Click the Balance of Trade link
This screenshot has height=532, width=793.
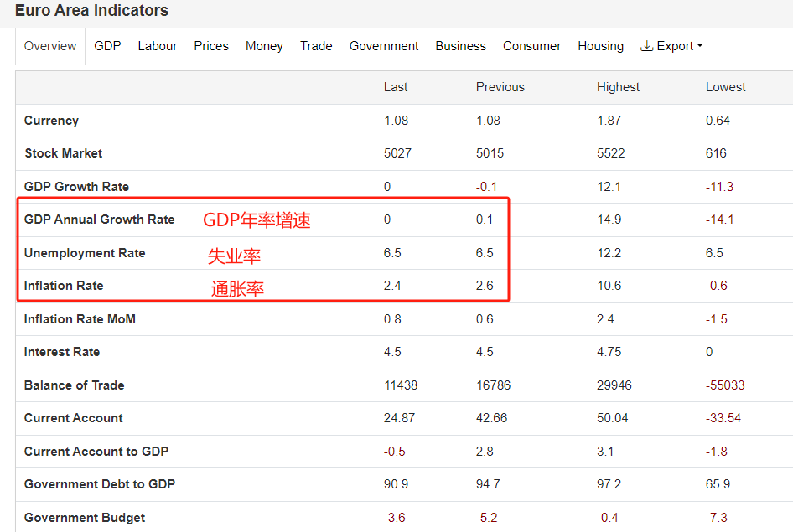(x=75, y=385)
